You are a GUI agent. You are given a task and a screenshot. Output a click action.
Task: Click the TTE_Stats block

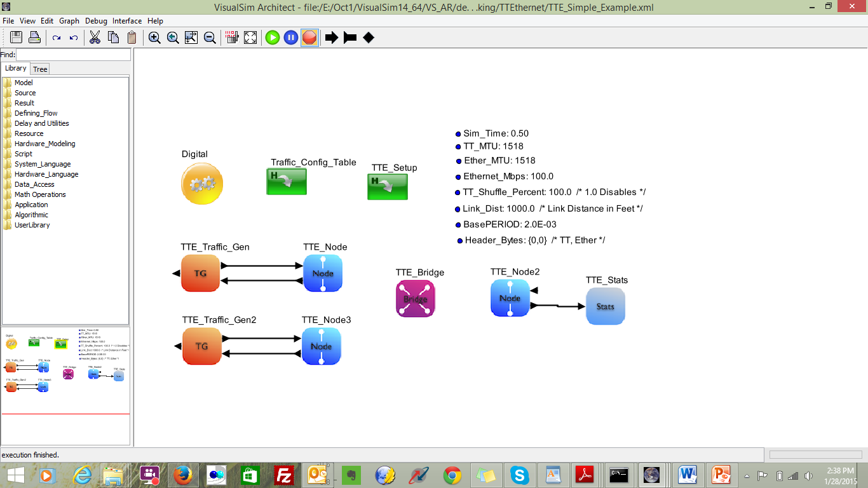605,306
